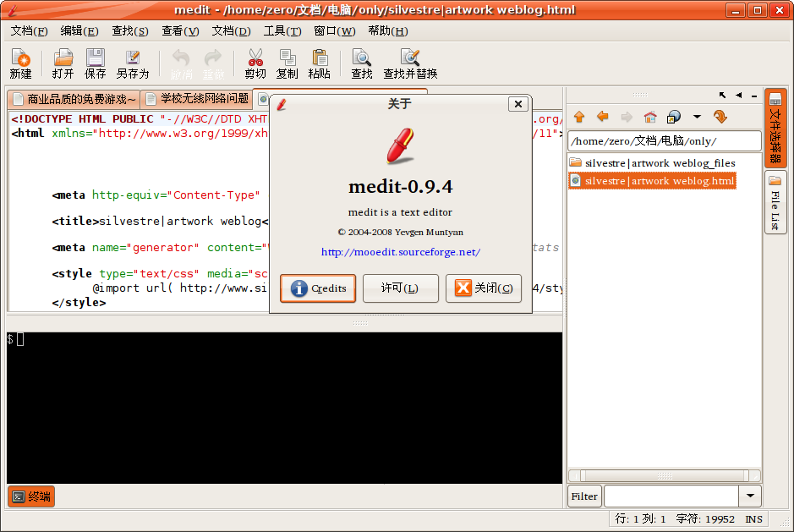
Task: Open the 帮助(H) menu
Action: point(388,31)
